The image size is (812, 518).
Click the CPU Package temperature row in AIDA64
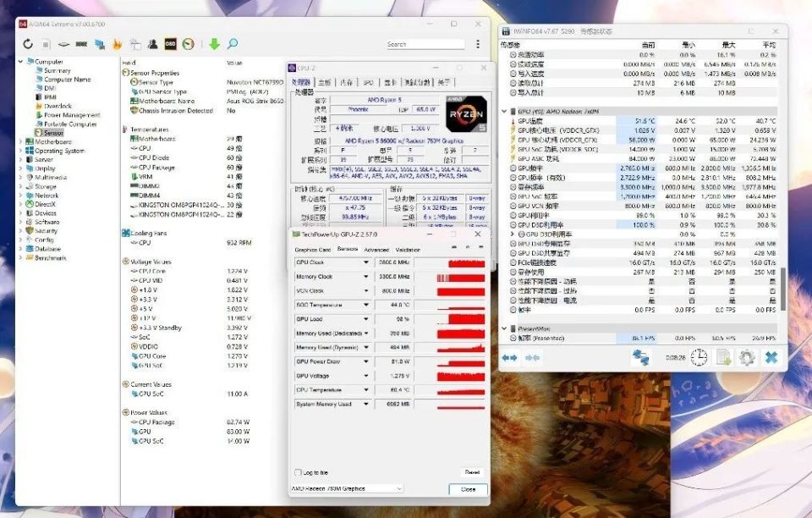(187, 168)
